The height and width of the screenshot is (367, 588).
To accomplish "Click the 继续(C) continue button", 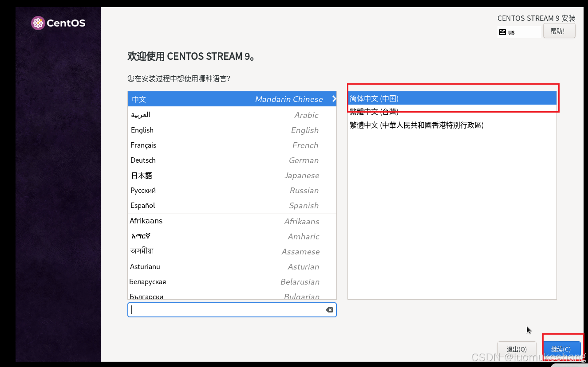I will (x=561, y=349).
